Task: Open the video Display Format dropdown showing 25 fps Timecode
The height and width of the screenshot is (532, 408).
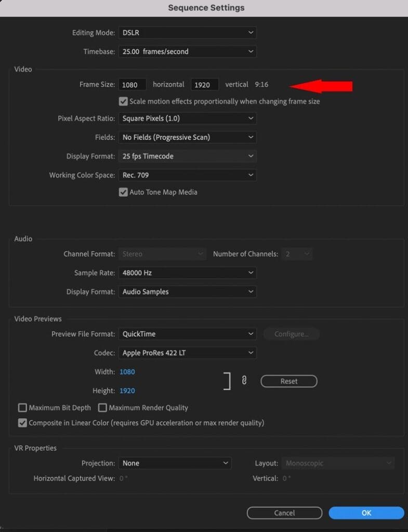Action: click(187, 156)
